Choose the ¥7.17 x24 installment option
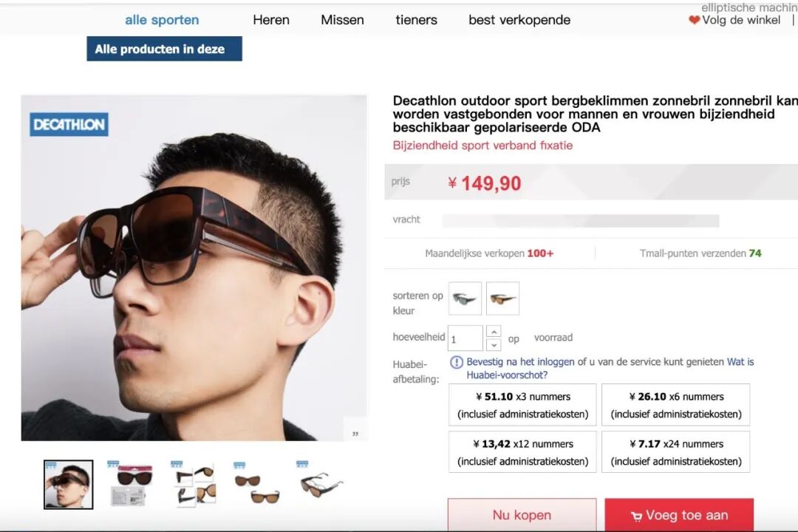Image resolution: width=798 pixels, height=532 pixels. point(676,452)
